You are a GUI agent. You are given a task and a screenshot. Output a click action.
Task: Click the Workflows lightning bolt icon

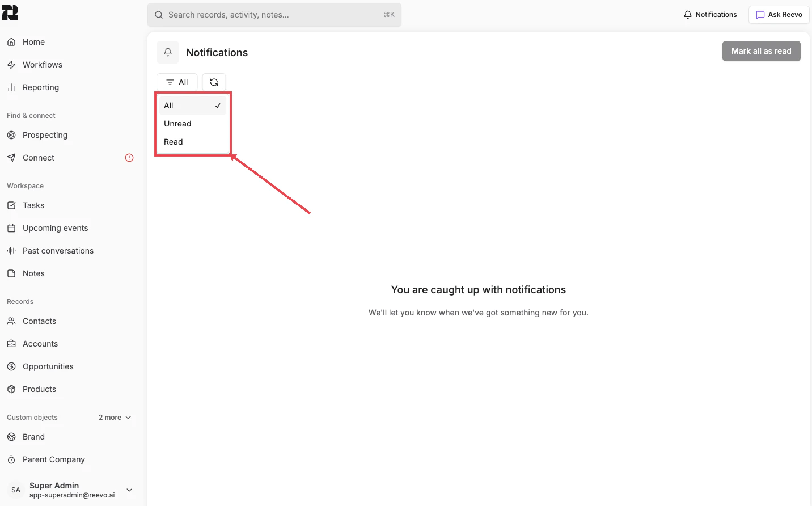click(11, 65)
